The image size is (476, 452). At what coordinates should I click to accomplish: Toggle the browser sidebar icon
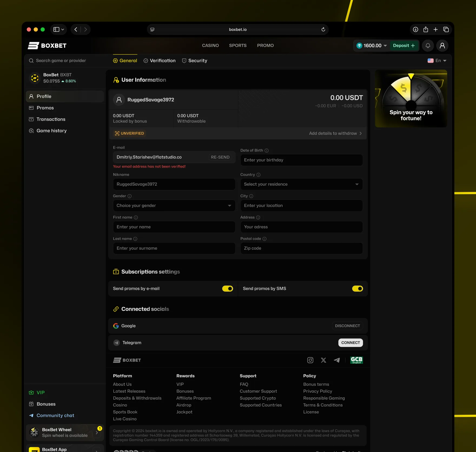point(56,30)
